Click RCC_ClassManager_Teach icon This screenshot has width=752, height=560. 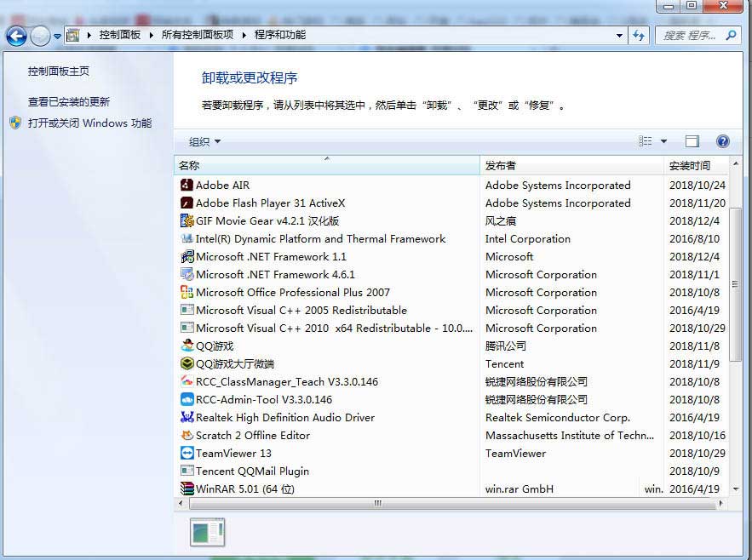pyautogui.click(x=187, y=381)
